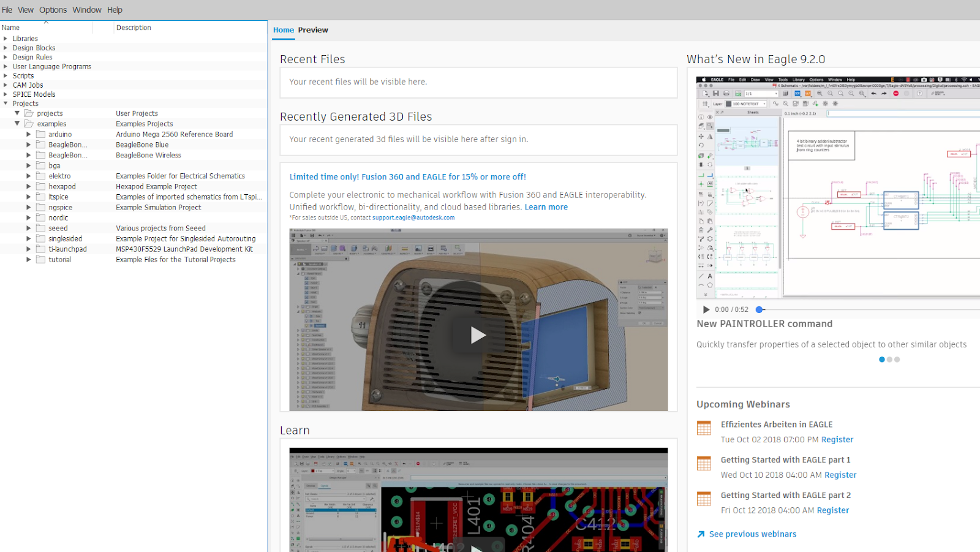
Task: Select the seeed folder icon
Action: [41, 228]
